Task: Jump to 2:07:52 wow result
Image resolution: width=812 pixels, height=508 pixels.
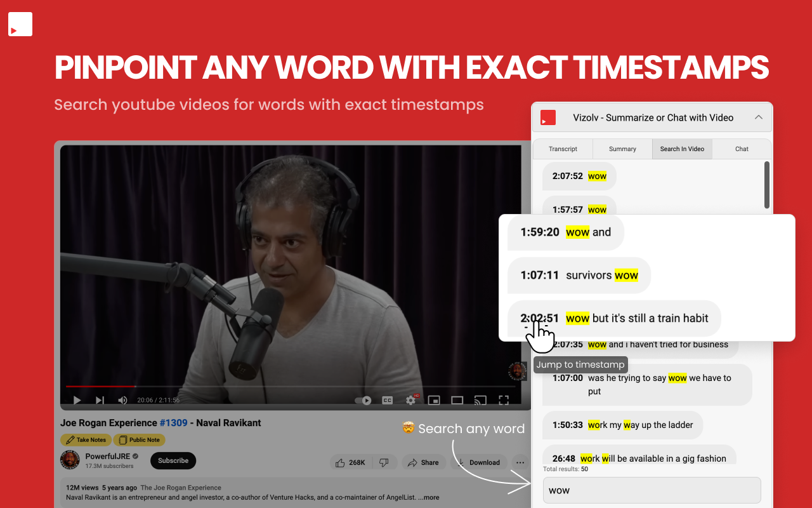Action: [x=579, y=176]
